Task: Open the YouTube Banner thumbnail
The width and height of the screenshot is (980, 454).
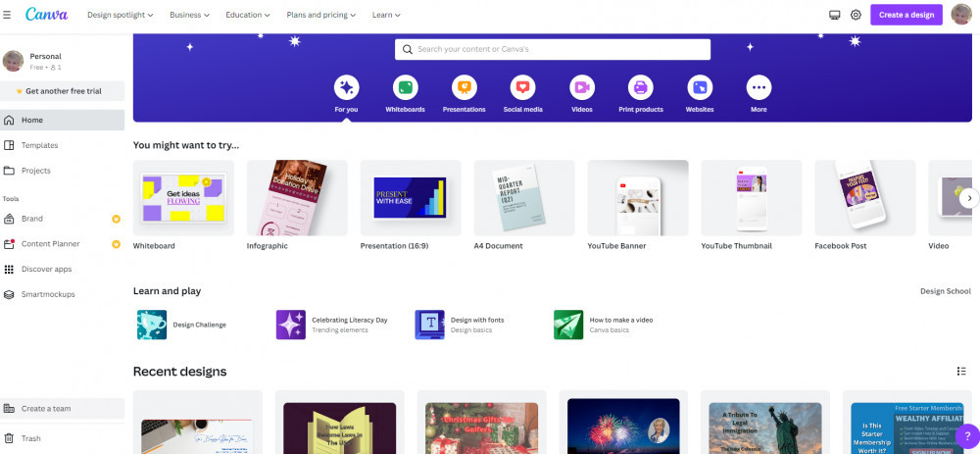Action: tap(638, 198)
